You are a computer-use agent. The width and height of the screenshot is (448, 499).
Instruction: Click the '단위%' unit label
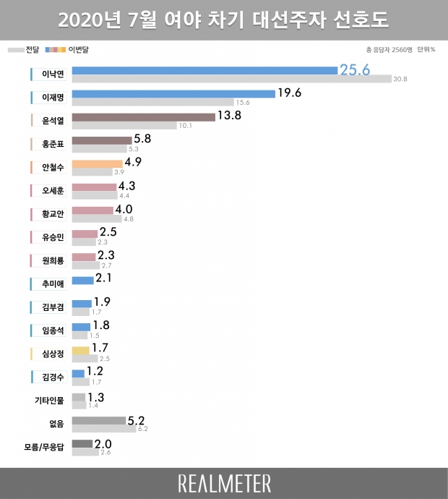tap(426, 49)
